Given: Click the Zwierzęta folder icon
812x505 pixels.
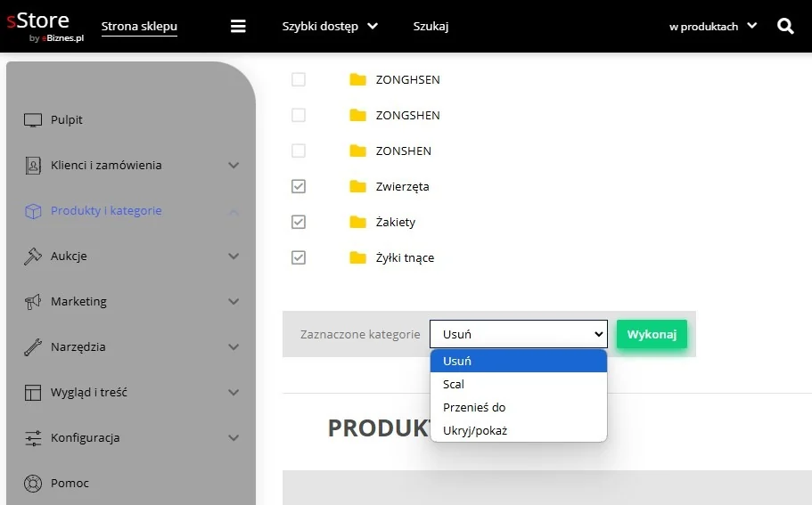Looking at the screenshot, I should click(x=357, y=186).
